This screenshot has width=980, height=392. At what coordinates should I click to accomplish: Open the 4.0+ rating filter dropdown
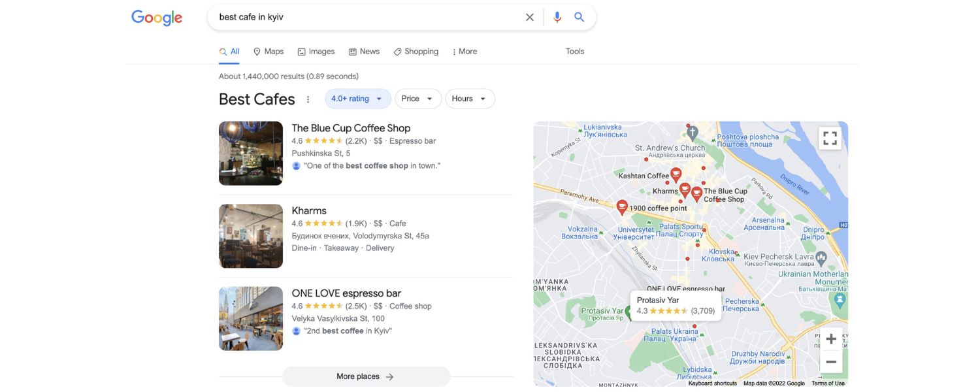click(358, 99)
